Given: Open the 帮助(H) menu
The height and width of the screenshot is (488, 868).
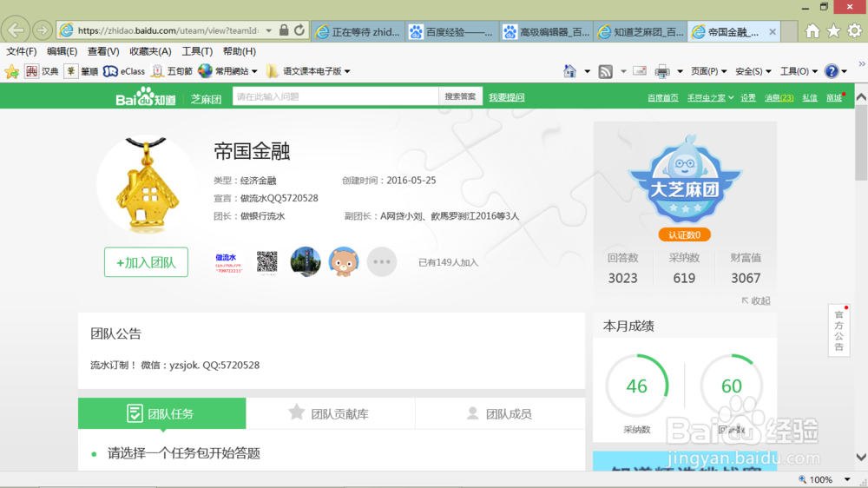Looking at the screenshot, I should coord(240,51).
